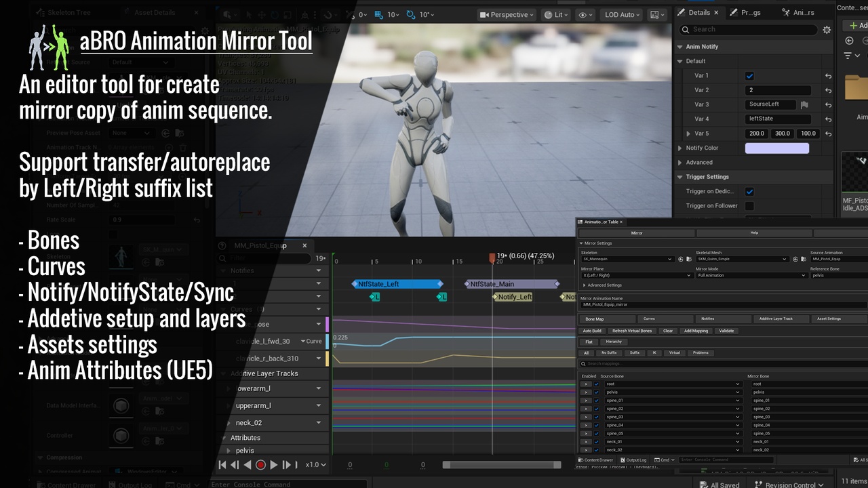Open the Mirror Plane X (Left / Right) dropdown
868x488 pixels.
click(x=636, y=275)
